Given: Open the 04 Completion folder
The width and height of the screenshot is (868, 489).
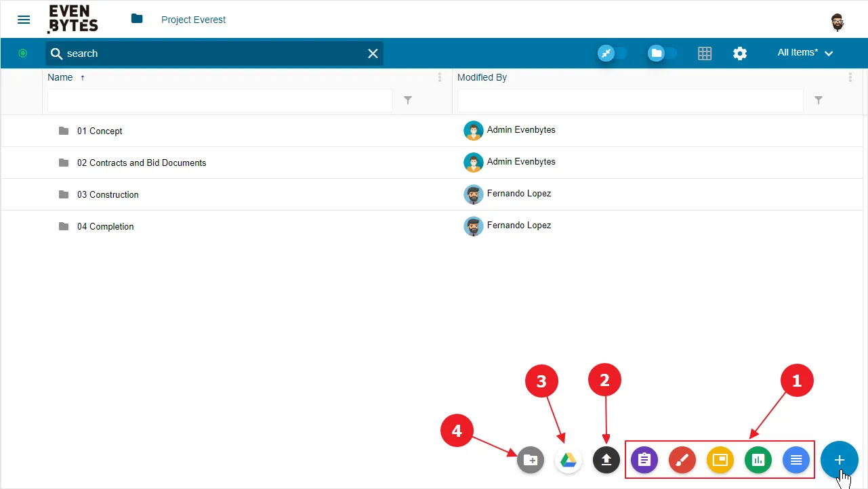Looking at the screenshot, I should click(x=105, y=226).
